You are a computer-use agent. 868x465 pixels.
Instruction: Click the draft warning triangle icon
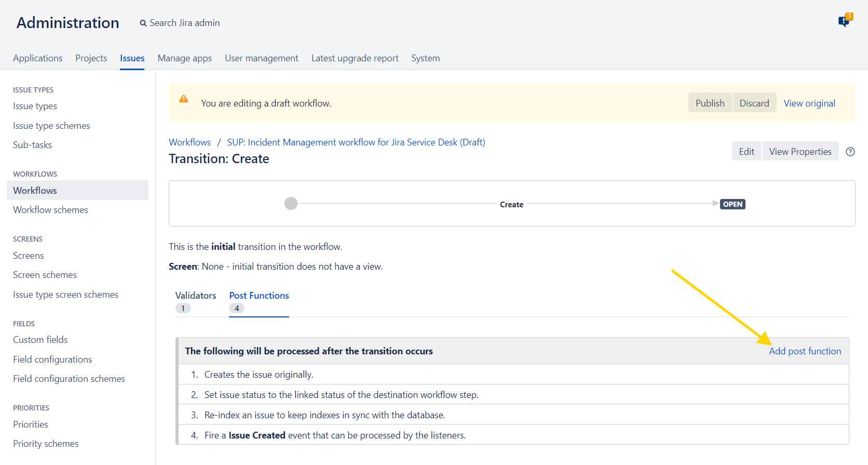[x=184, y=99]
